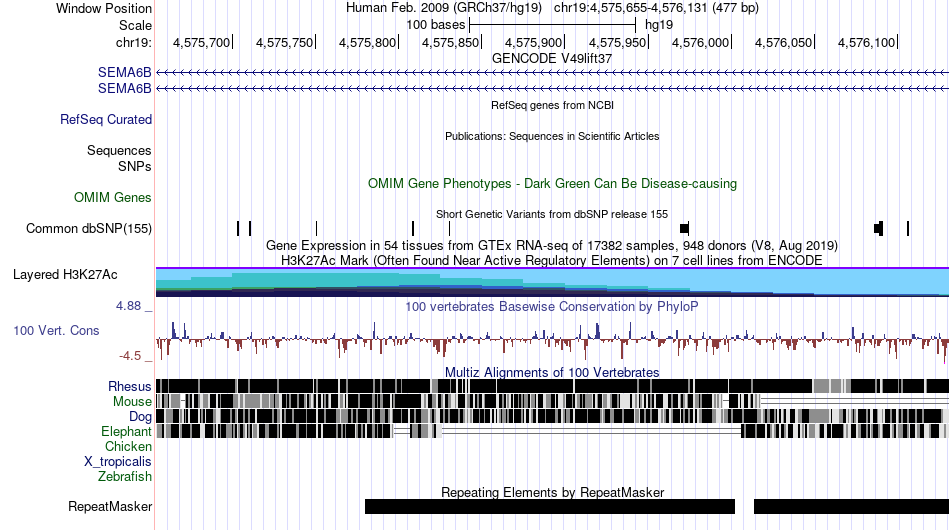Screen dimensions: 950x530
Task: Click the Layered H3K27Ac signal graph
Action: pos(552,282)
